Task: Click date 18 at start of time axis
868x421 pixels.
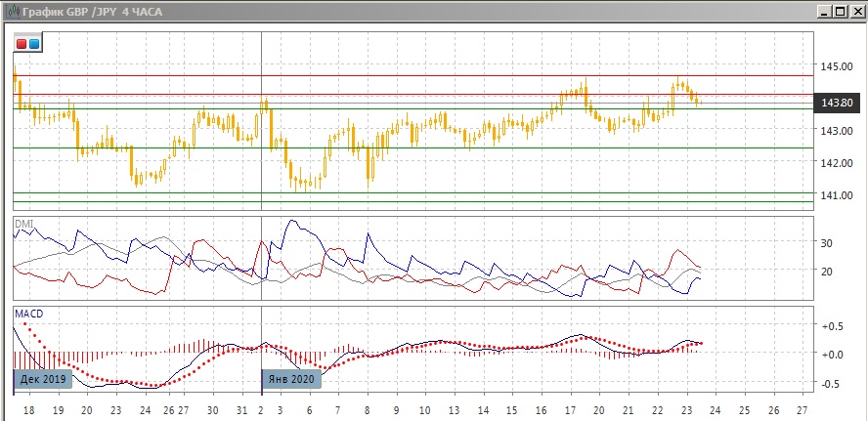Action: 28,410
